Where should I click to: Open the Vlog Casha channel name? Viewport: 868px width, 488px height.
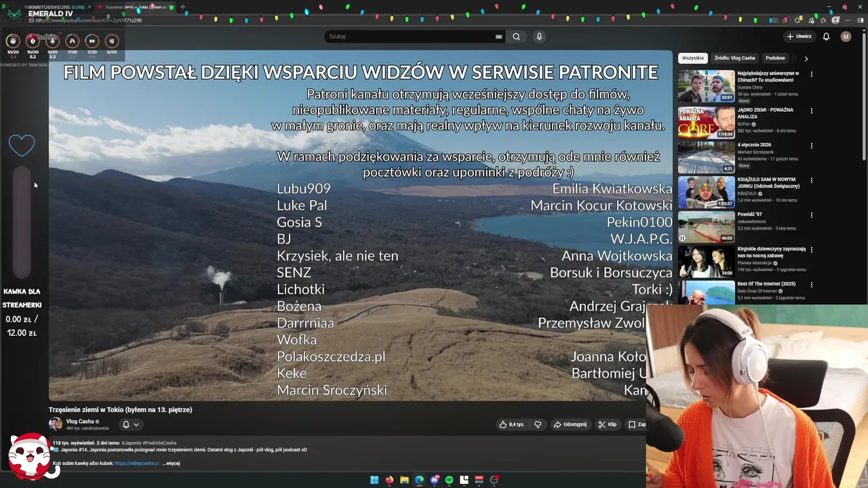point(80,422)
